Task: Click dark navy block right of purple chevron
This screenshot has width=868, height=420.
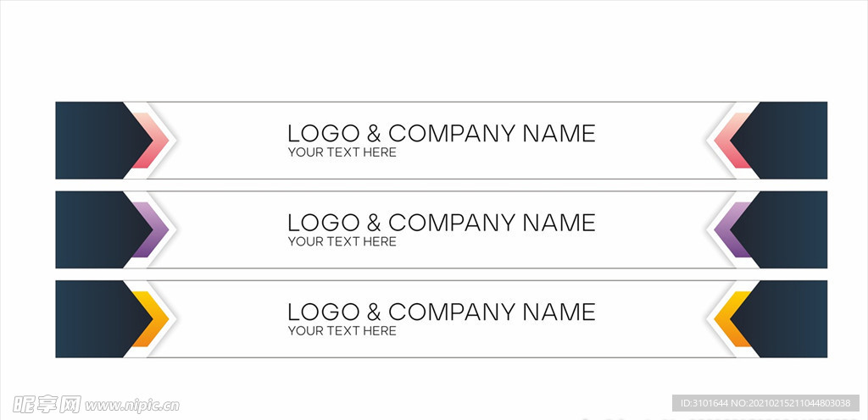Action: [793, 229]
